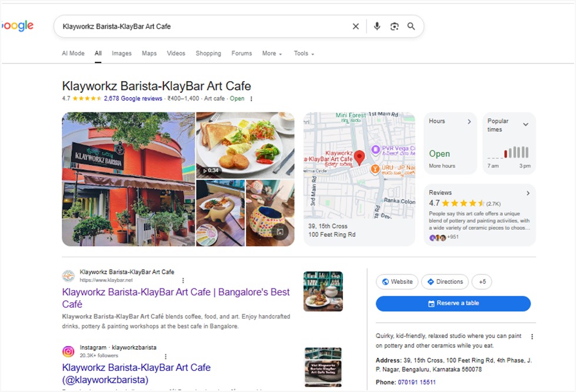Viewport: 576px width, 392px height.
Task: Open the three-dot menu beside the Open status
Action: pos(251,99)
